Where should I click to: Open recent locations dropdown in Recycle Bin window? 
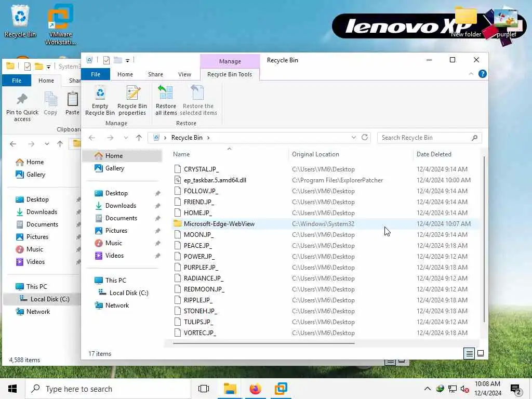(126, 138)
